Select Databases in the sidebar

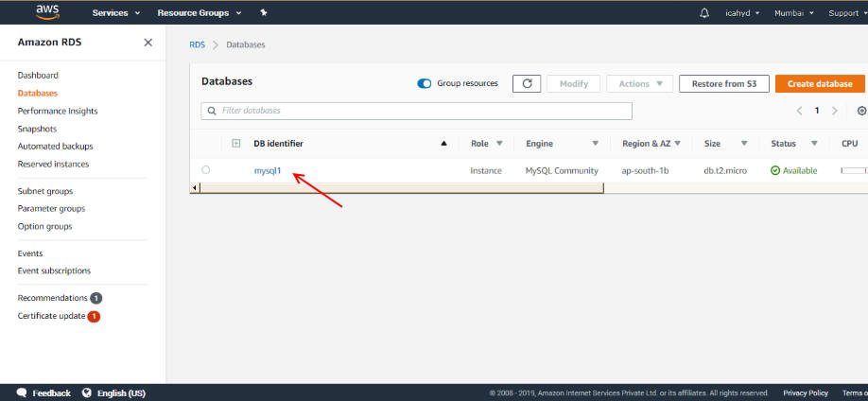[38, 93]
